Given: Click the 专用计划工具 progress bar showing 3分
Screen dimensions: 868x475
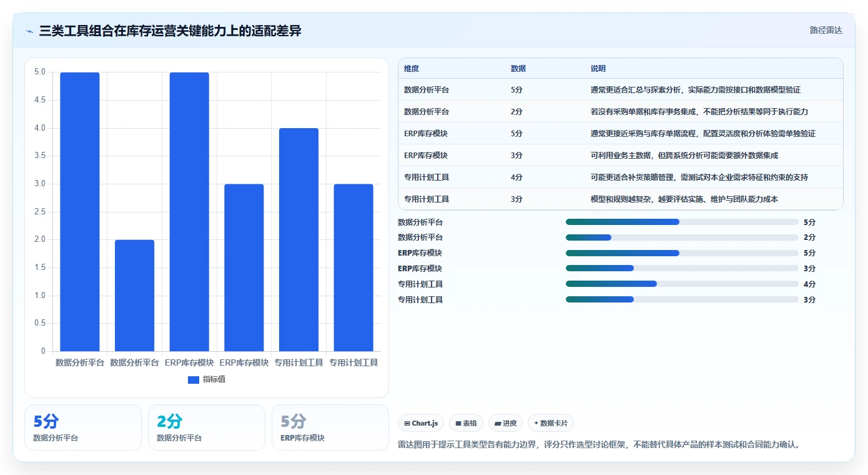Looking at the screenshot, I should [x=682, y=299].
